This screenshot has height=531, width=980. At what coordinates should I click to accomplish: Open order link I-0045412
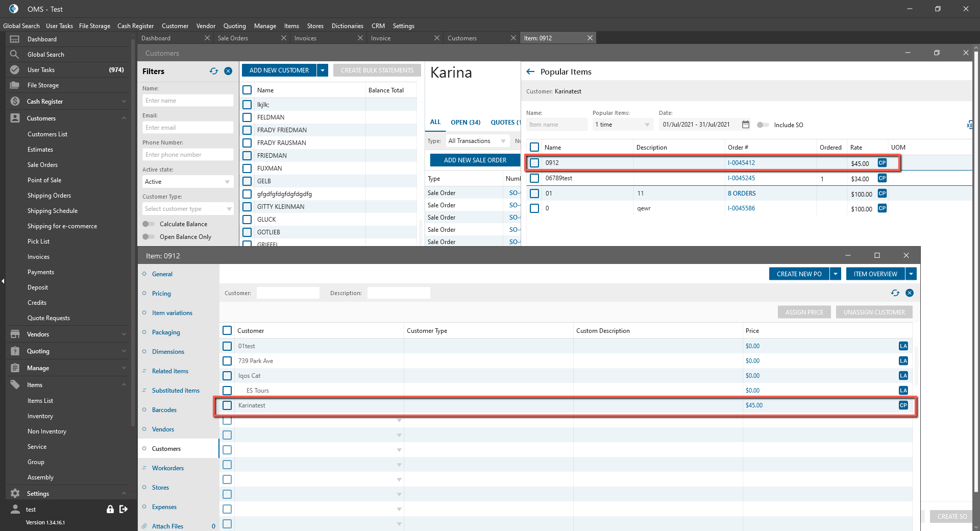pos(741,163)
